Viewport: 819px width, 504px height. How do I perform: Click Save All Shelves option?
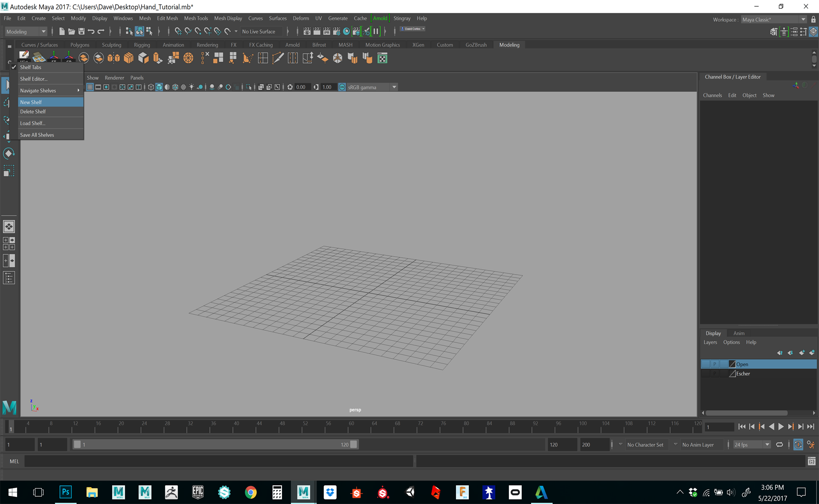(37, 134)
